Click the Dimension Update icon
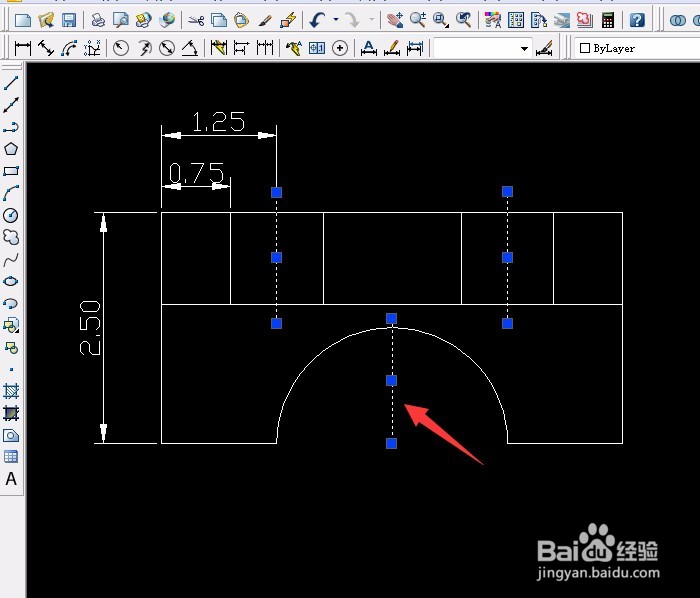 pos(415,48)
